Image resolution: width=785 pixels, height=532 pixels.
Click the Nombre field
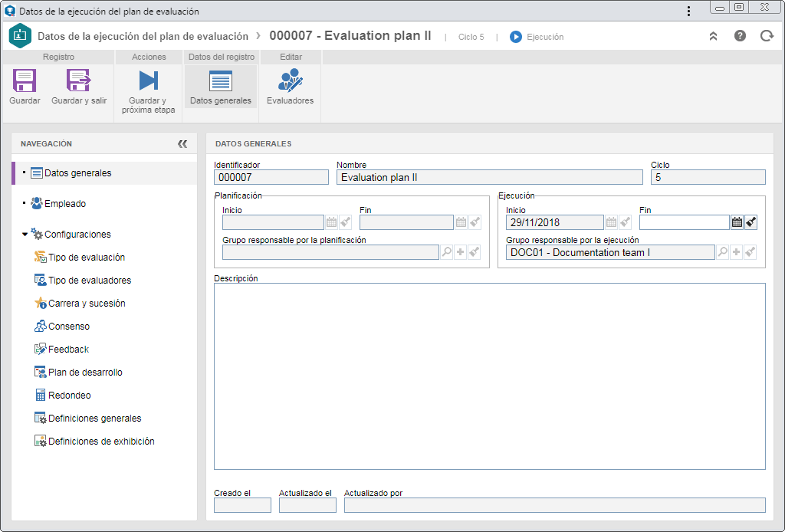point(489,177)
